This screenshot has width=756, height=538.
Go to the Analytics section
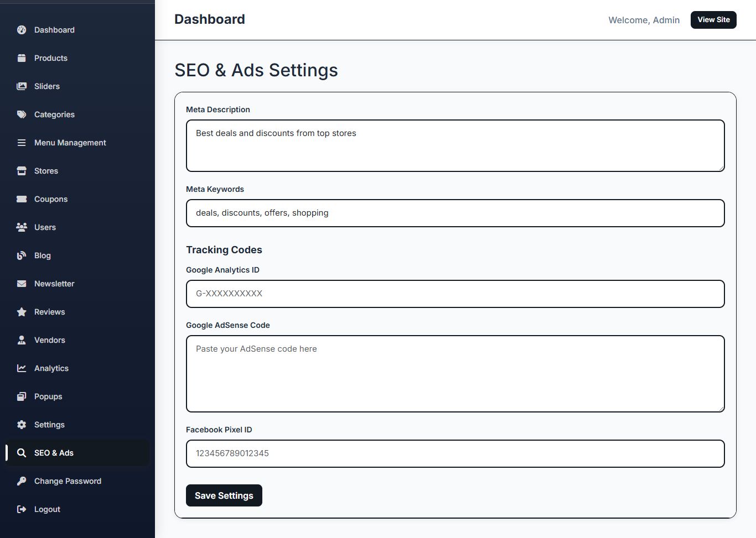click(51, 368)
